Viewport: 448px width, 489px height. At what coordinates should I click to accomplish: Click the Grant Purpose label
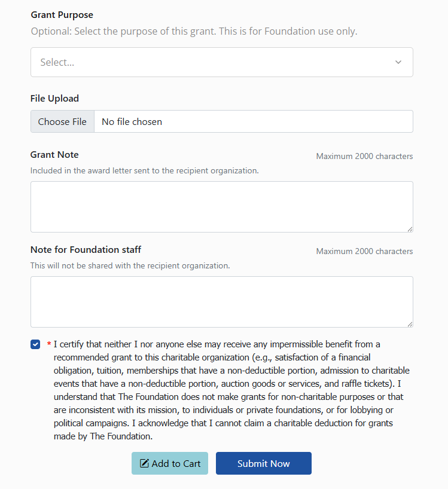pos(62,15)
